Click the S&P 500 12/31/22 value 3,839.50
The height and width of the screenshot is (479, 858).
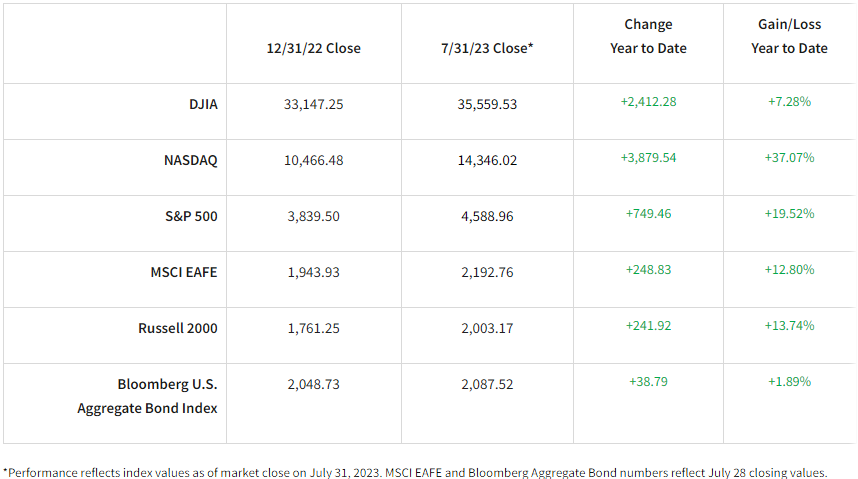314,216
